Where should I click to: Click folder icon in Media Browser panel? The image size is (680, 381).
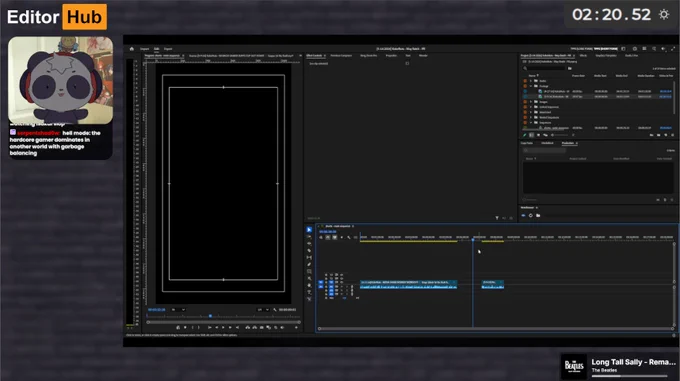538,215
